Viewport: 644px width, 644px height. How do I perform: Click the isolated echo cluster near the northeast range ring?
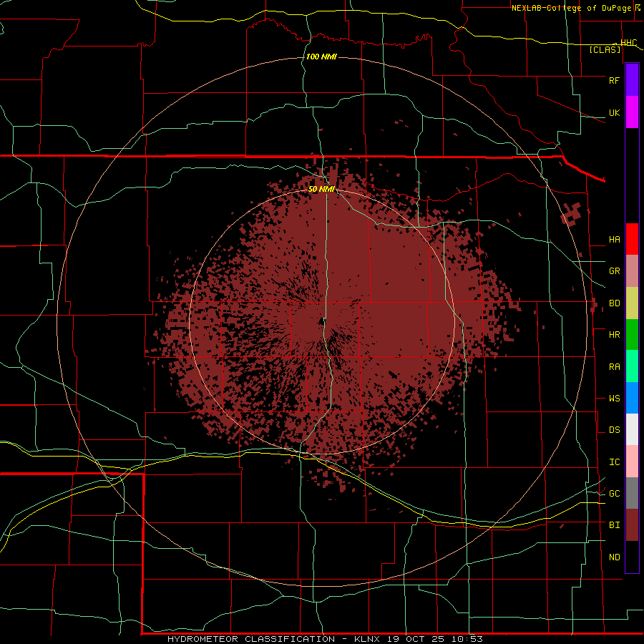[x=571, y=213]
